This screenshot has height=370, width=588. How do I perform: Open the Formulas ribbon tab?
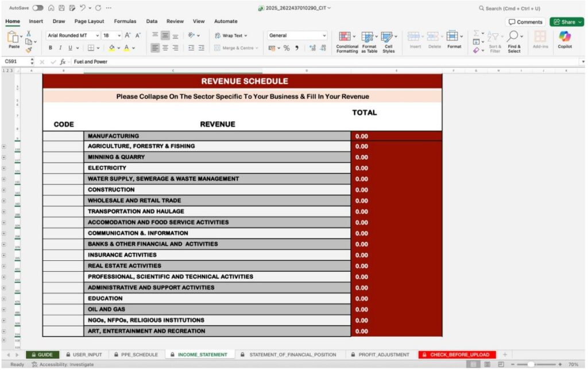tap(125, 21)
